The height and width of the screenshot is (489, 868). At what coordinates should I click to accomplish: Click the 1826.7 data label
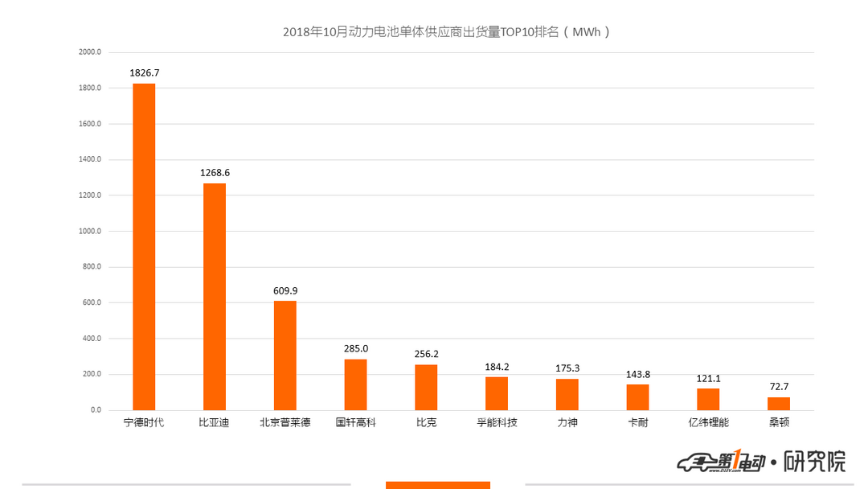coord(145,73)
